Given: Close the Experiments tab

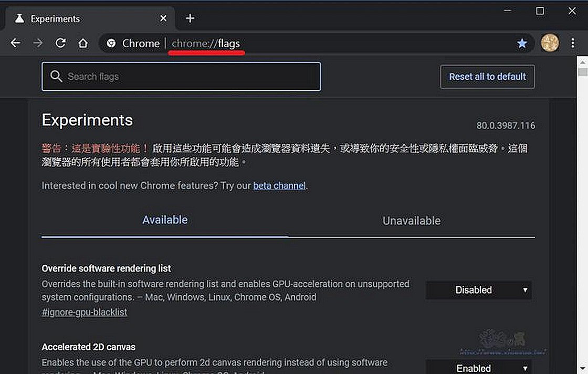Looking at the screenshot, I should (163, 18).
